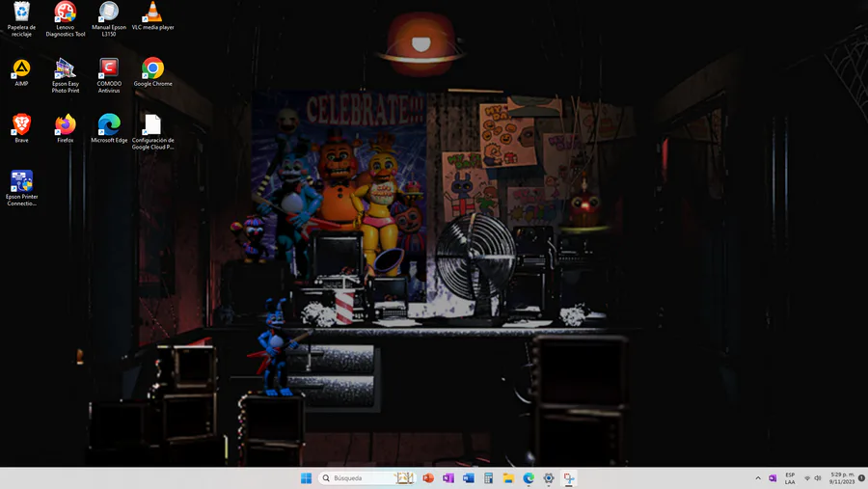Open Manual Epson L3150 shortcut
868x489 pixels.
pyautogui.click(x=109, y=19)
